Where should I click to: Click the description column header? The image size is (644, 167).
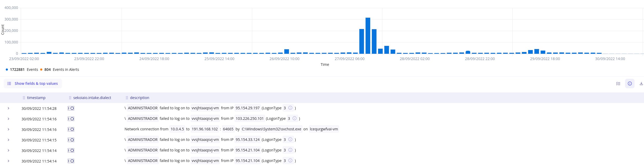click(x=140, y=98)
